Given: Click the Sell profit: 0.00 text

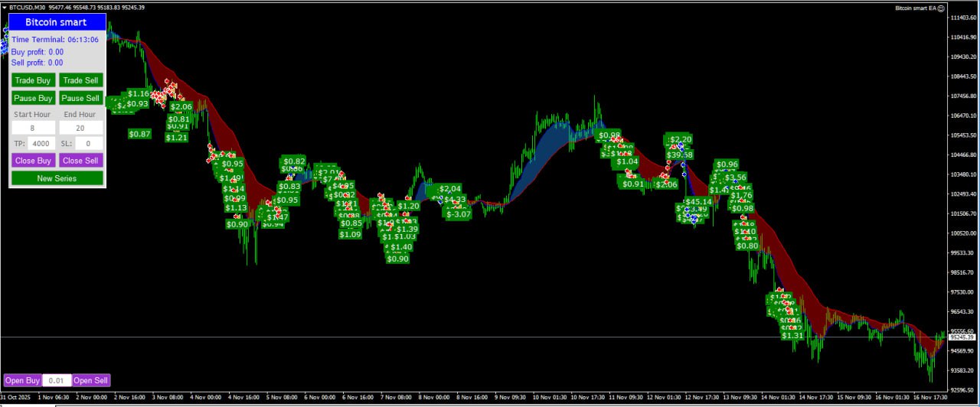Looking at the screenshot, I should pyautogui.click(x=38, y=63).
